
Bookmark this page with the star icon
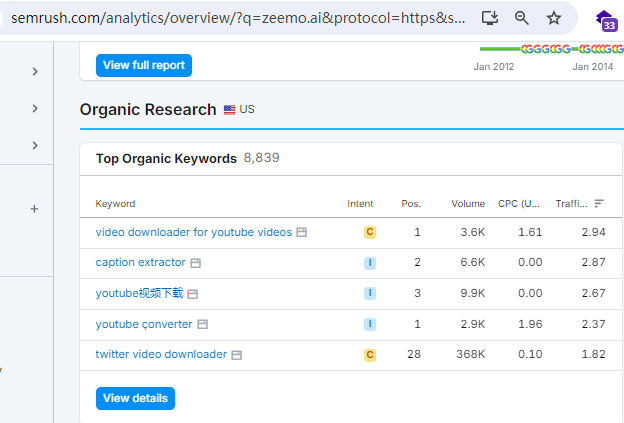pyautogui.click(x=554, y=18)
